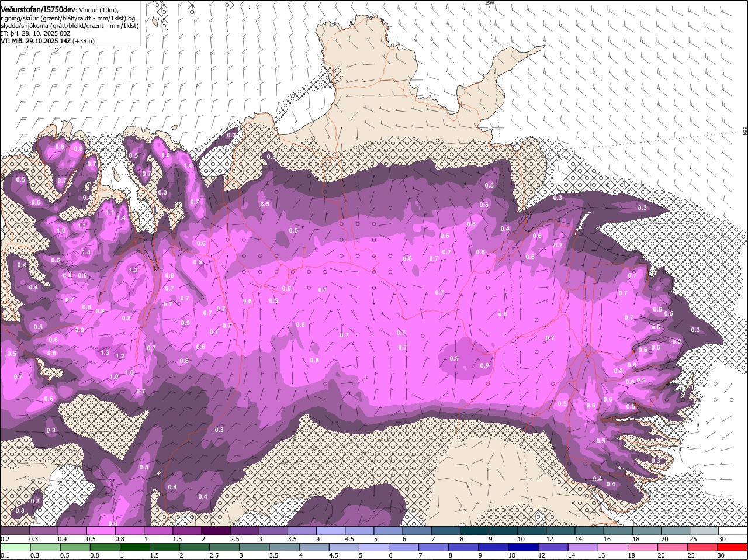The image size is (748, 560).
Task: Choose lower legend swatch between 14 and 16
Action: (583, 547)
